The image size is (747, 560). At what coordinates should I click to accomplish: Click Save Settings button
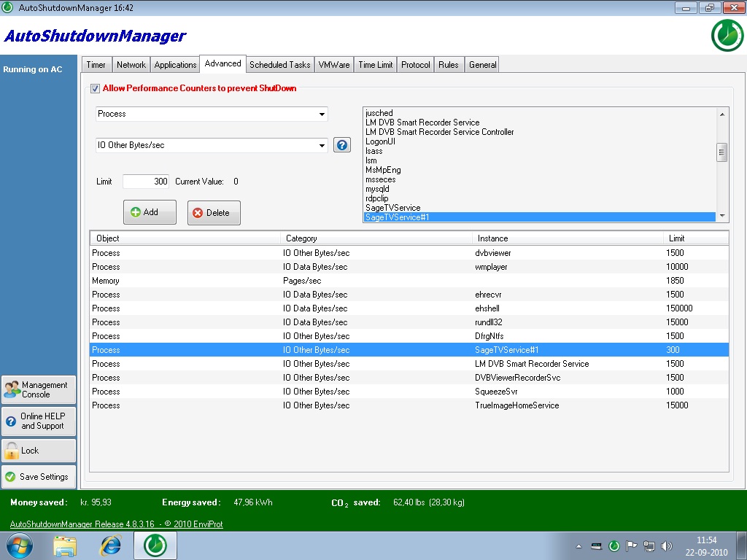[x=39, y=477]
